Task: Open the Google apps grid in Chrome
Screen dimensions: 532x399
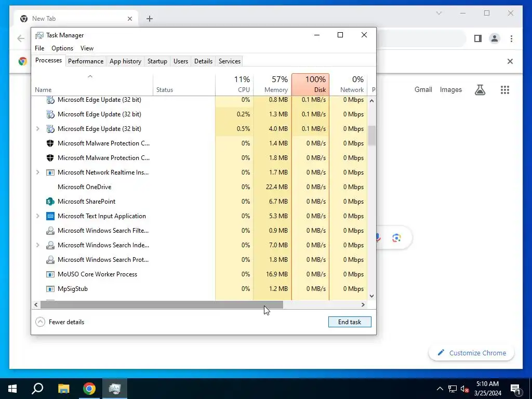Action: click(x=505, y=89)
